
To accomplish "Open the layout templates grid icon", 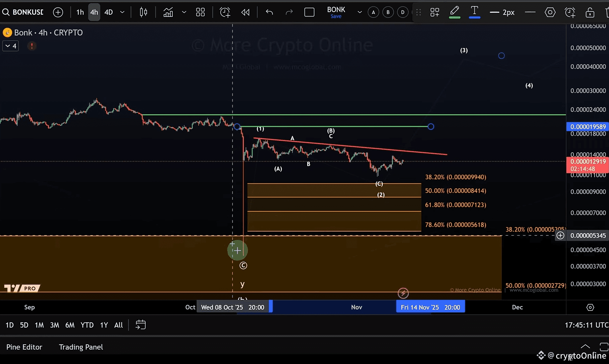I will [x=200, y=12].
